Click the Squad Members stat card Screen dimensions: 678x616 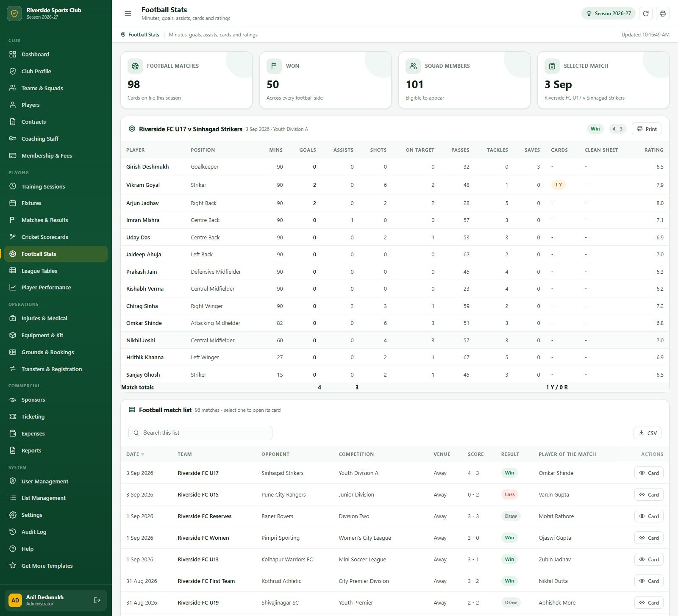pos(464,80)
